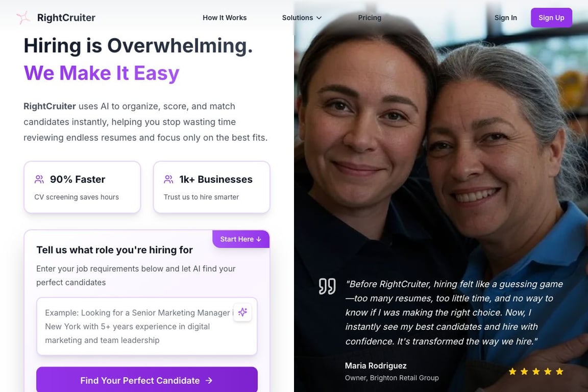Click the 1k+ Businesses stat card

[x=211, y=187]
